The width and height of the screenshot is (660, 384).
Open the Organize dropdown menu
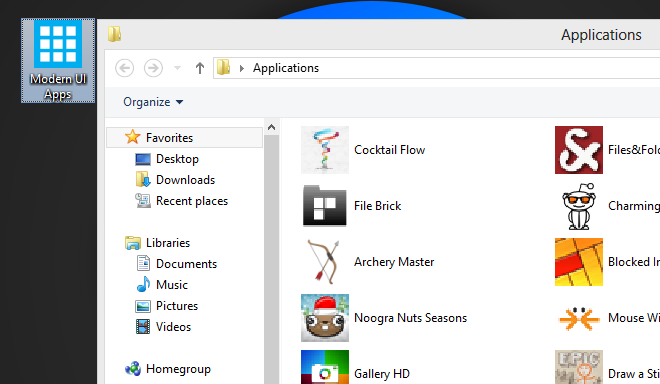[153, 102]
